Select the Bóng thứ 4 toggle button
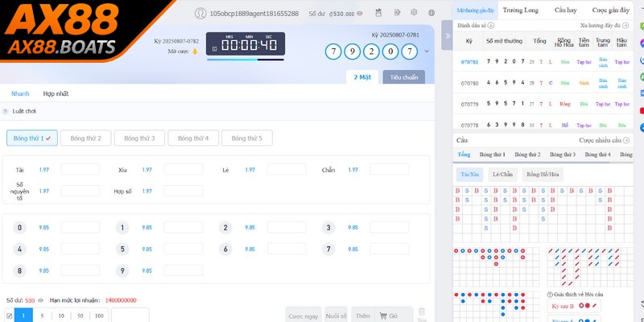This screenshot has width=644, height=322. tap(193, 138)
